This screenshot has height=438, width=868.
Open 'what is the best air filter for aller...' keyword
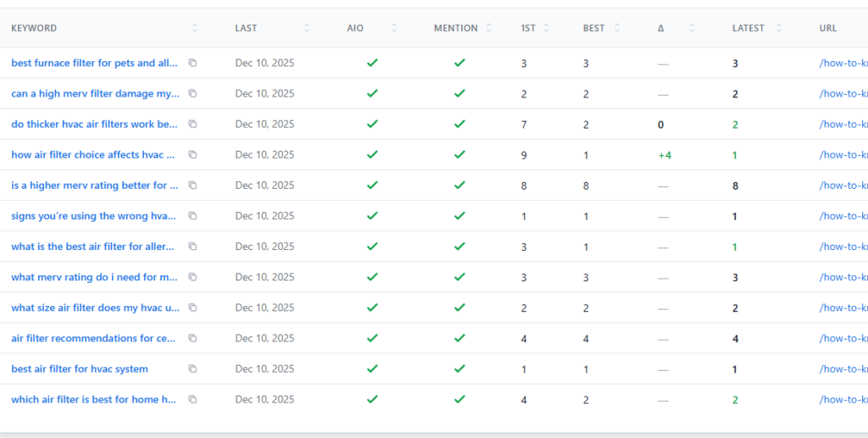(93, 247)
